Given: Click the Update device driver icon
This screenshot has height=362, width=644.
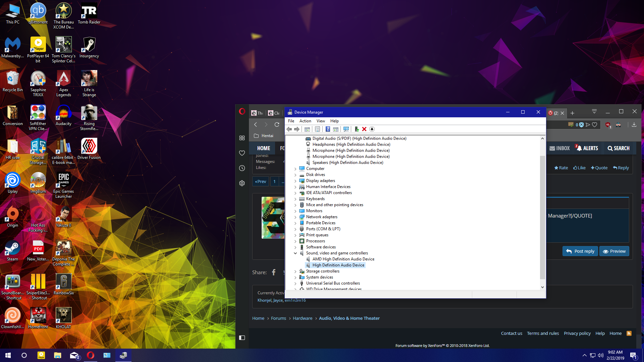Looking at the screenshot, I should pos(357,129).
